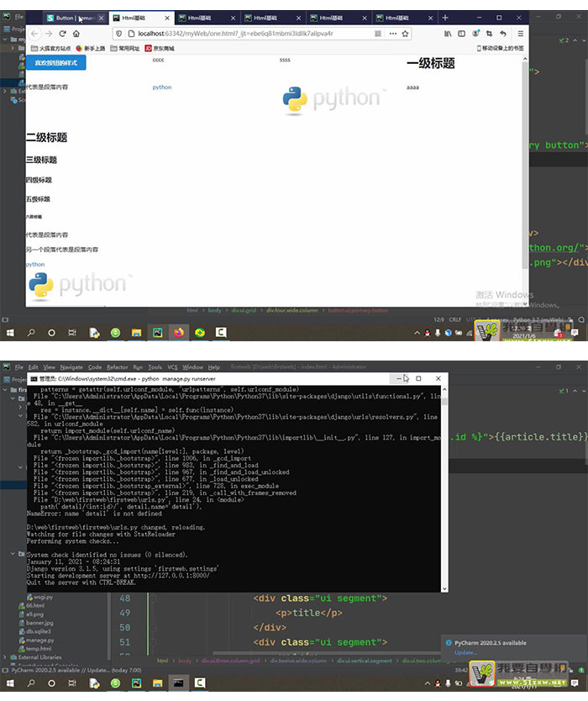The image size is (588, 701).
Task: Open a new Firefox tab with plus
Action: 445,18
